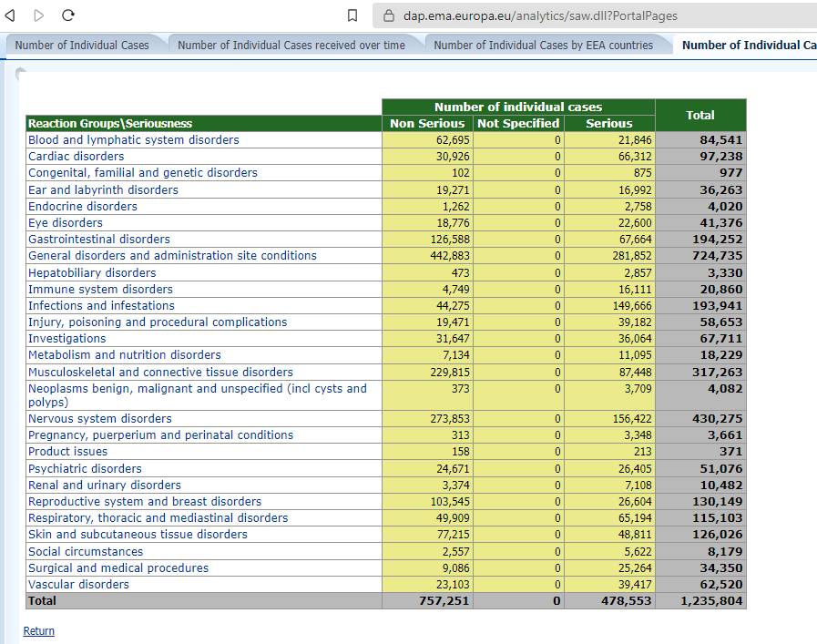Click the Not Specified column header

pos(517,124)
